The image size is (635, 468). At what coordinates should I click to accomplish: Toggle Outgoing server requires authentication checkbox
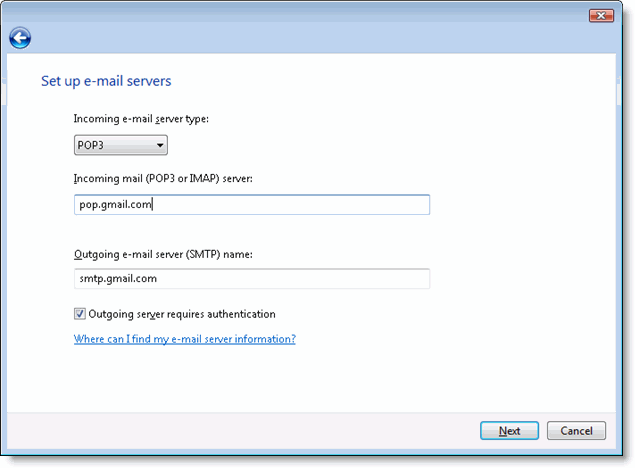pos(80,314)
